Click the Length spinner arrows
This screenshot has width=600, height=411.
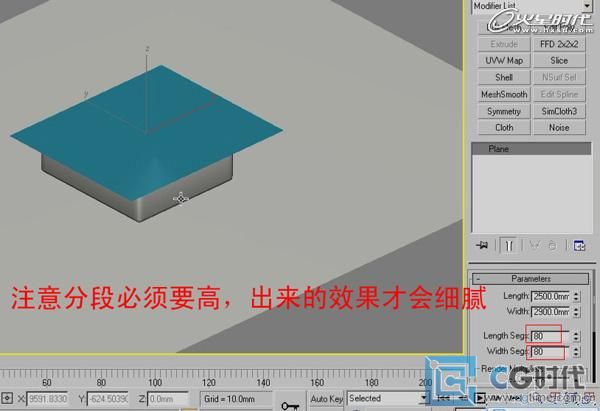(576, 296)
